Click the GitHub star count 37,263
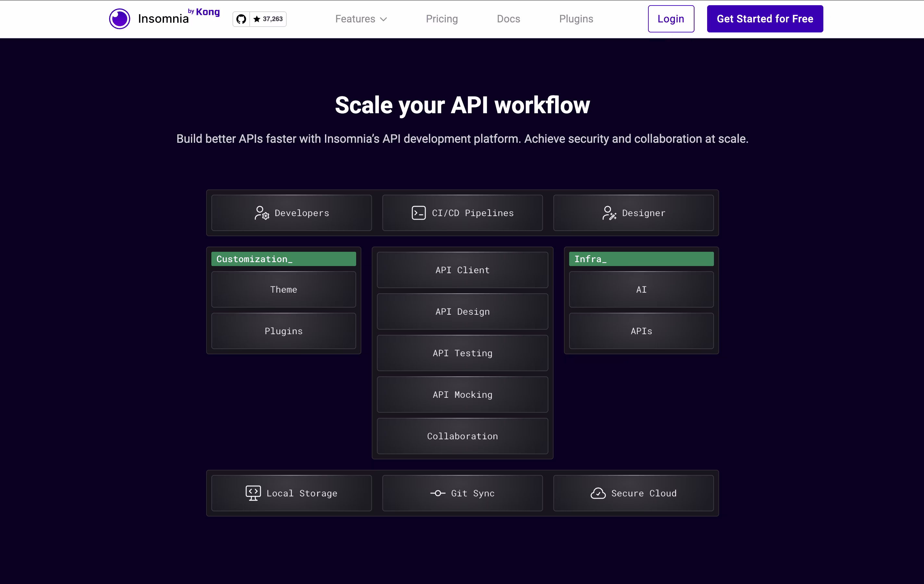This screenshot has width=924, height=584. pyautogui.click(x=268, y=19)
